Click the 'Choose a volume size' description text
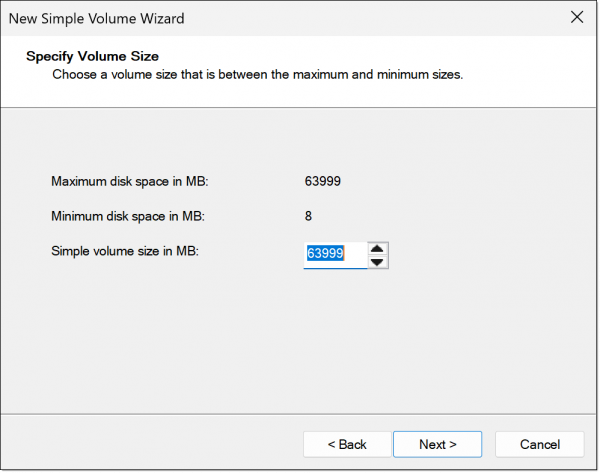The width and height of the screenshot is (600, 473). (257, 75)
